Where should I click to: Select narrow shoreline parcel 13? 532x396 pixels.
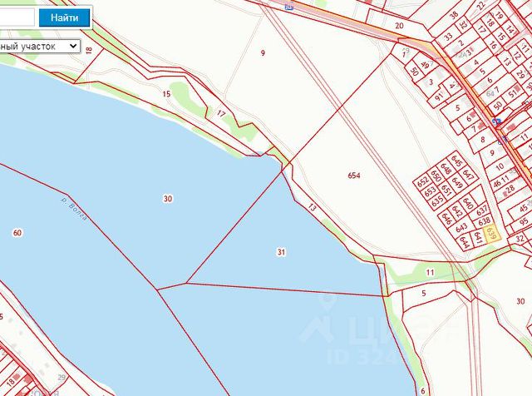point(313,207)
